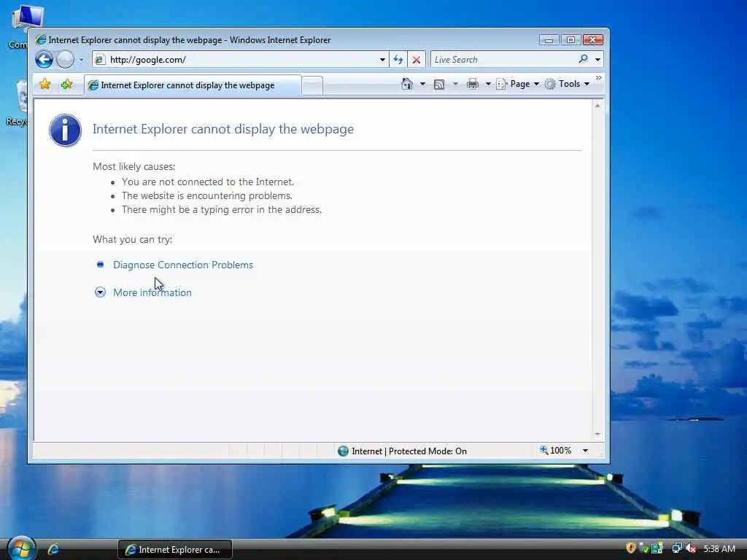
Task: Click the Back navigation button
Action: point(44,60)
